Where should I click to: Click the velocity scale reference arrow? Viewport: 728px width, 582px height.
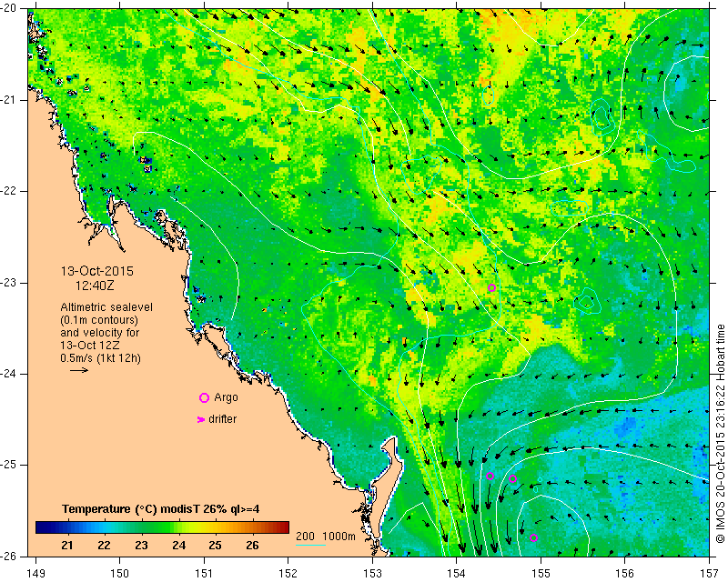click(x=79, y=370)
